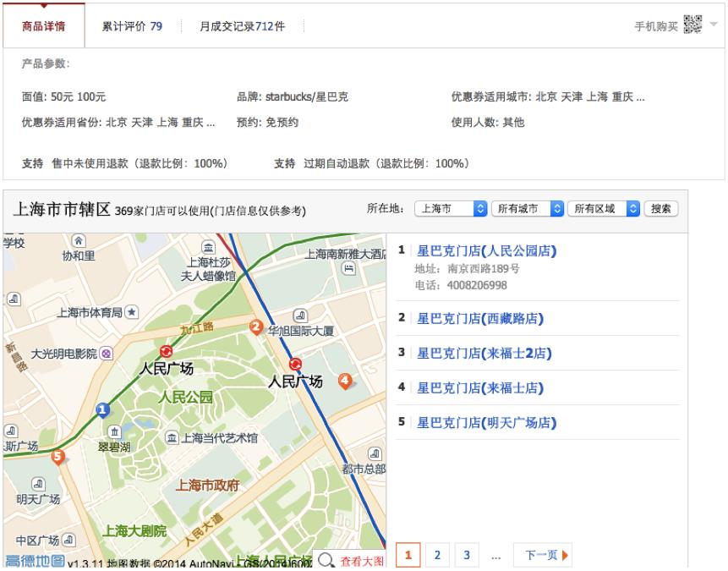The height and width of the screenshot is (571, 728).
Task: Select blue map marker 1
Action: [x=102, y=410]
